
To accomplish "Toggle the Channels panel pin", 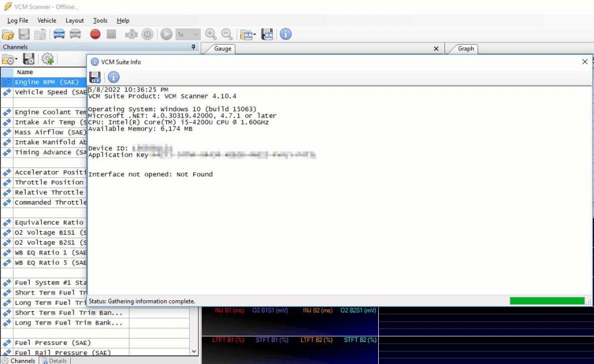I will tap(193, 47).
